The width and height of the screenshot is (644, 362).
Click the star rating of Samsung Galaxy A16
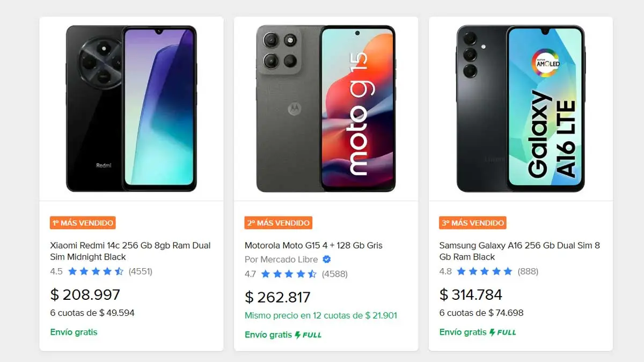[x=485, y=271]
